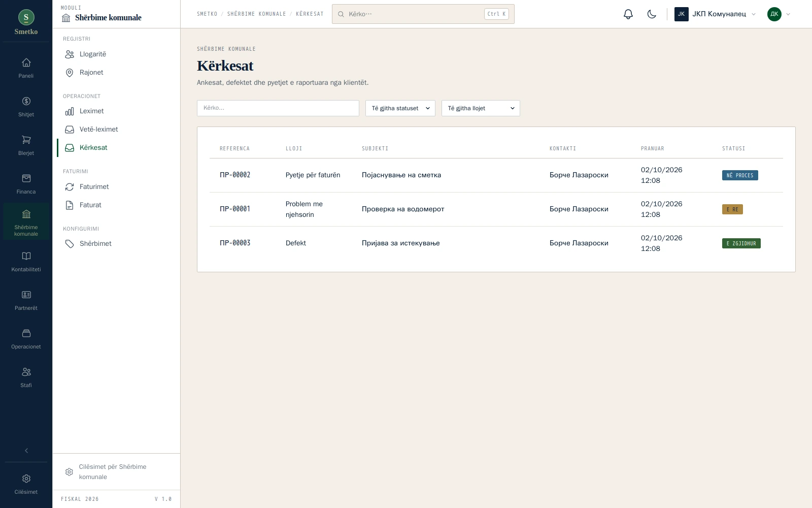This screenshot has height=508, width=812.
Task: Open Faturat in the sidebar
Action: pos(116,205)
